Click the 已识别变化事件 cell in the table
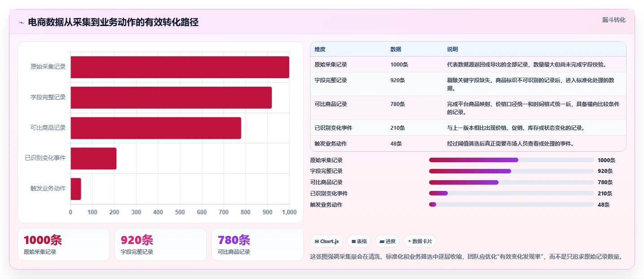Viewport: 644px width, 279px height. [333, 128]
